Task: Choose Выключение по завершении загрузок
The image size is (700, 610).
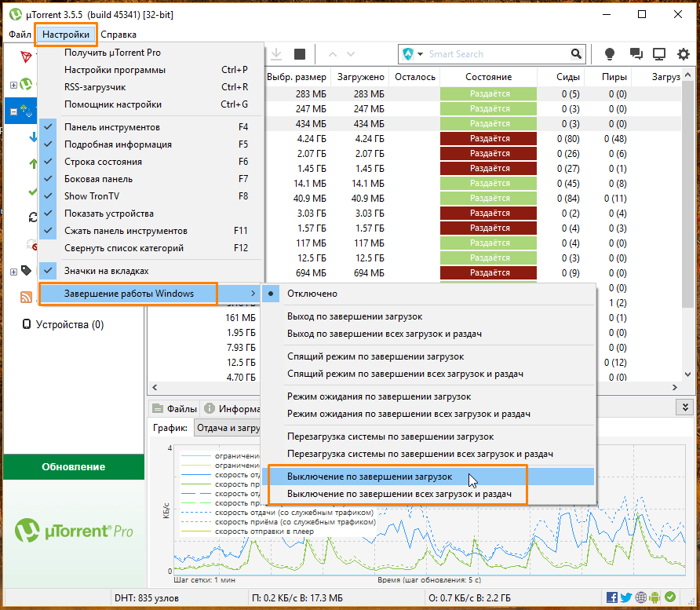Action: pyautogui.click(x=428, y=477)
